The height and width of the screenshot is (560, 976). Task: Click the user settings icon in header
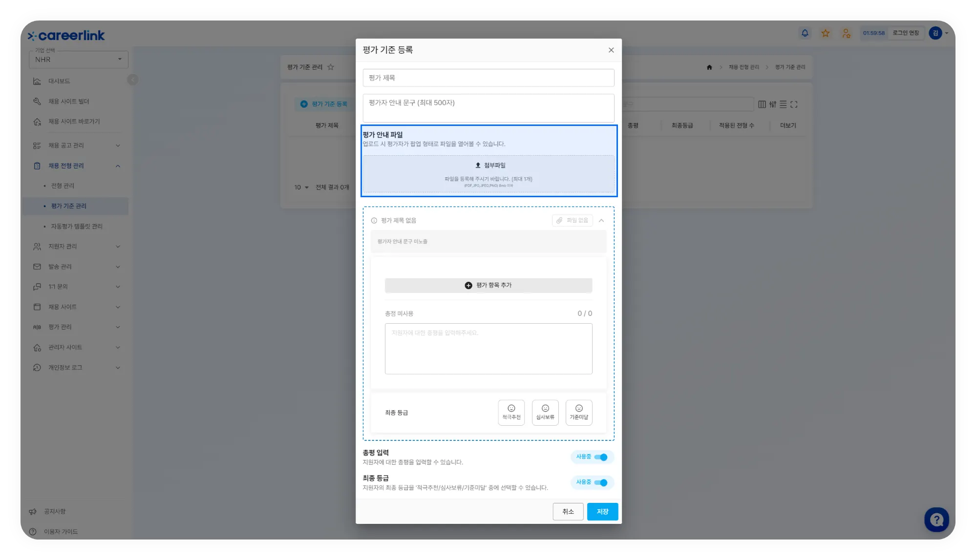(x=846, y=33)
